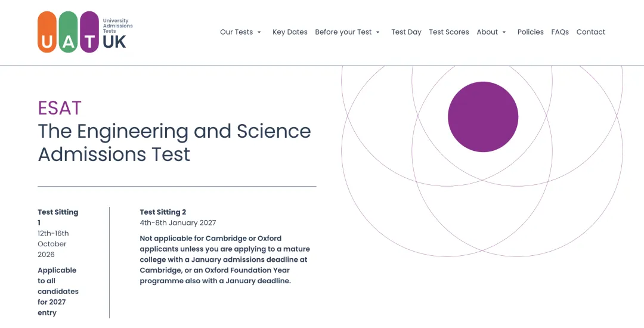Open the Policies page
This screenshot has width=644, height=328.
[530, 32]
